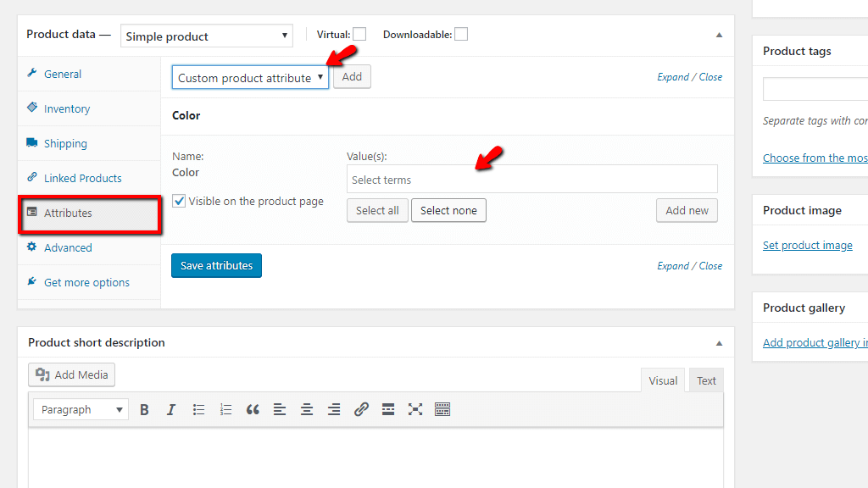Viewport: 868px width, 488px height.
Task: Enable the Downloadable checkbox
Action: click(x=461, y=34)
